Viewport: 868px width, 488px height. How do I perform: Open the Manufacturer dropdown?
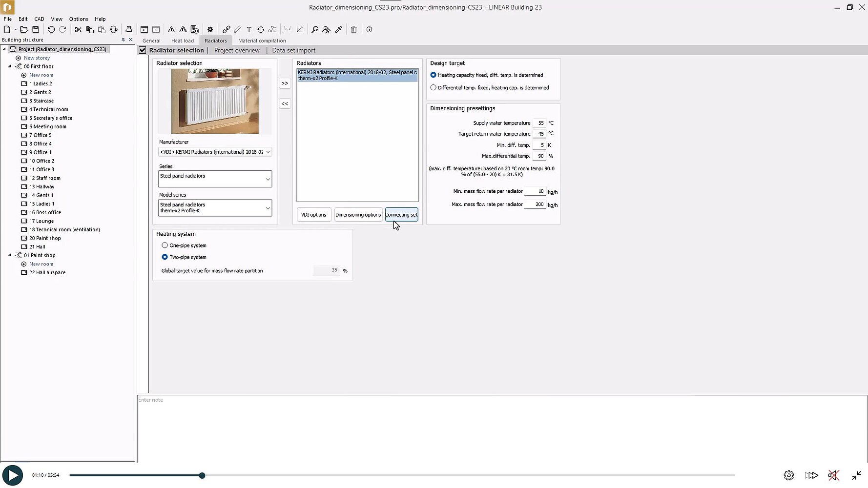(x=215, y=152)
